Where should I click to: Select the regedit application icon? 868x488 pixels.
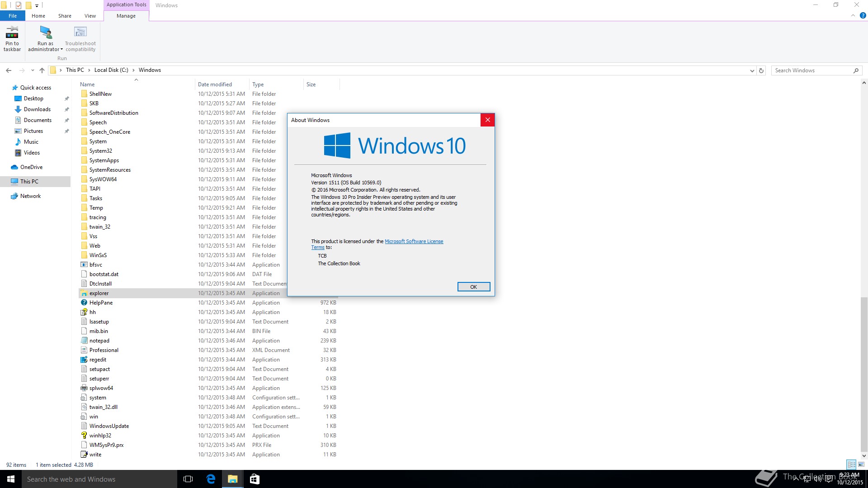tap(84, 360)
